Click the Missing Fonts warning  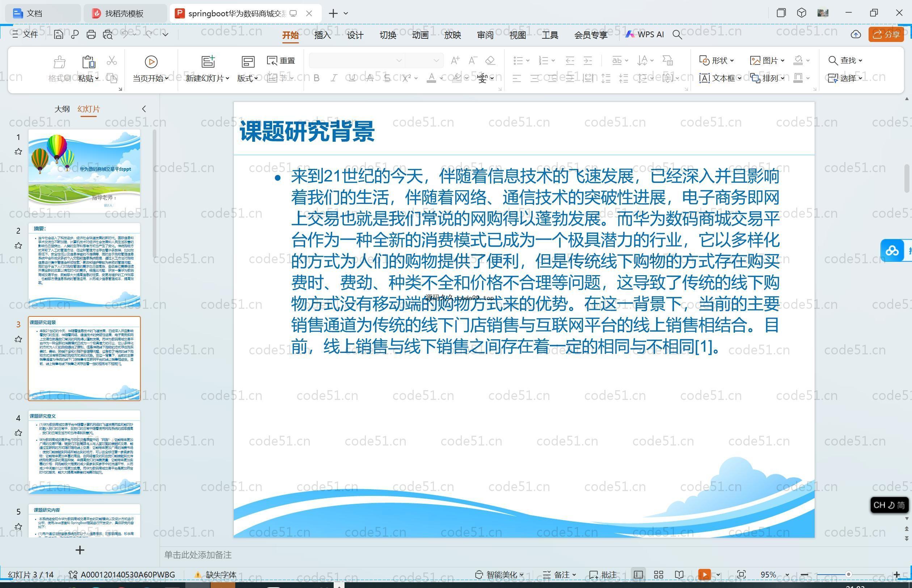pyautogui.click(x=215, y=575)
